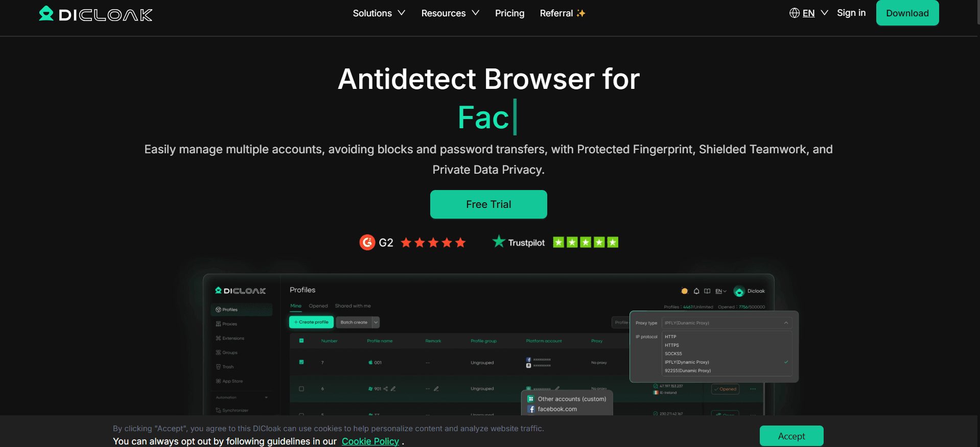Click the Extensions sidebar item in the preview
The width and height of the screenshot is (980, 447).
click(230, 338)
